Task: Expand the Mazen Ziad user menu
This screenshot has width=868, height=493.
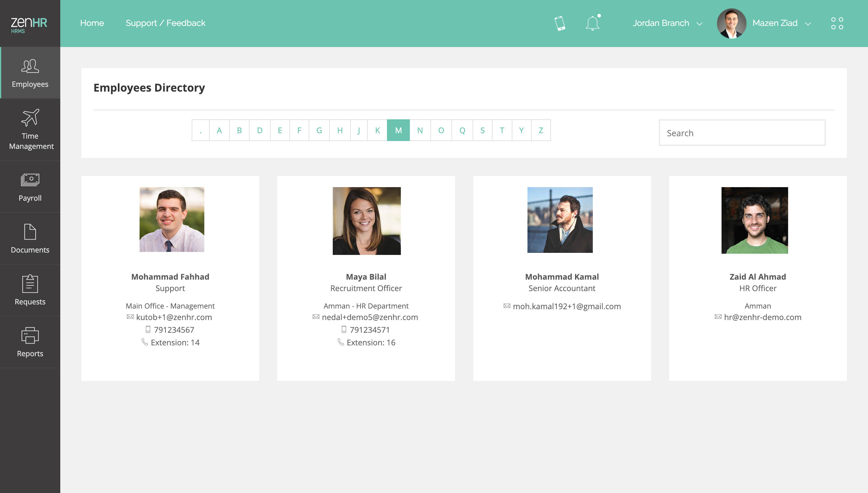Action: [781, 24]
